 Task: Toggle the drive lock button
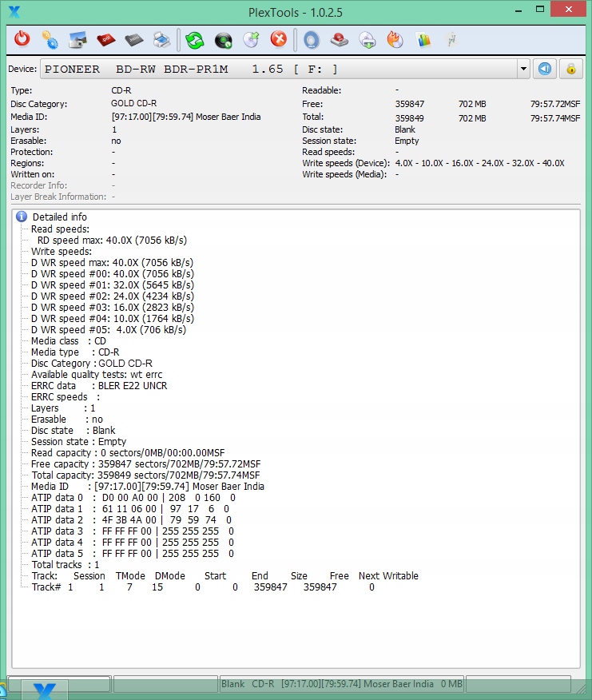click(570, 69)
